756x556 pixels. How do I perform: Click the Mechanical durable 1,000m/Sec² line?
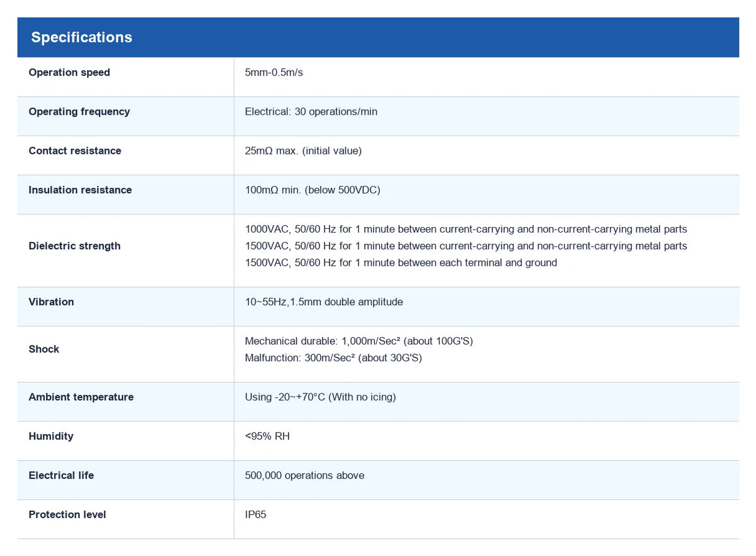[x=359, y=341]
